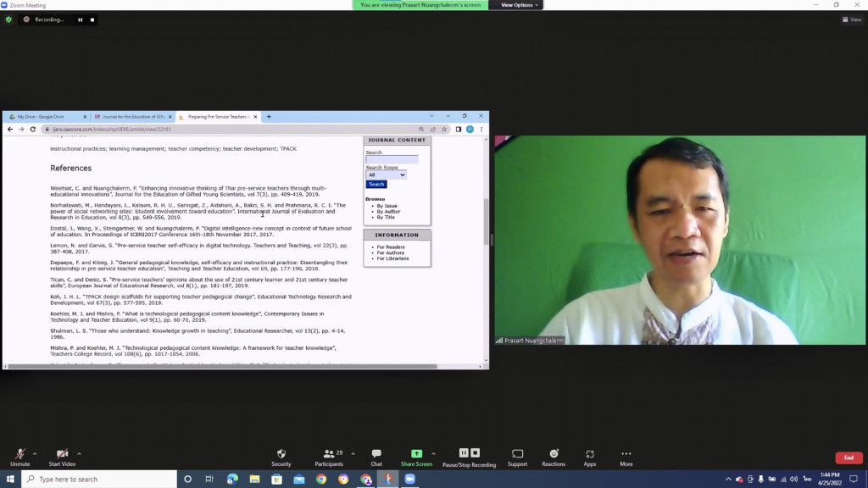
Task: Click the red End meeting button
Action: click(849, 457)
